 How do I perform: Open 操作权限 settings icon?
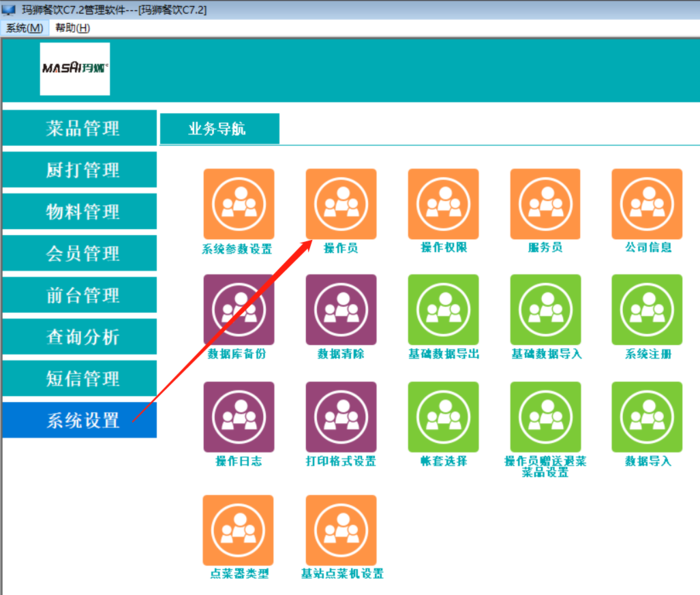pos(443,204)
